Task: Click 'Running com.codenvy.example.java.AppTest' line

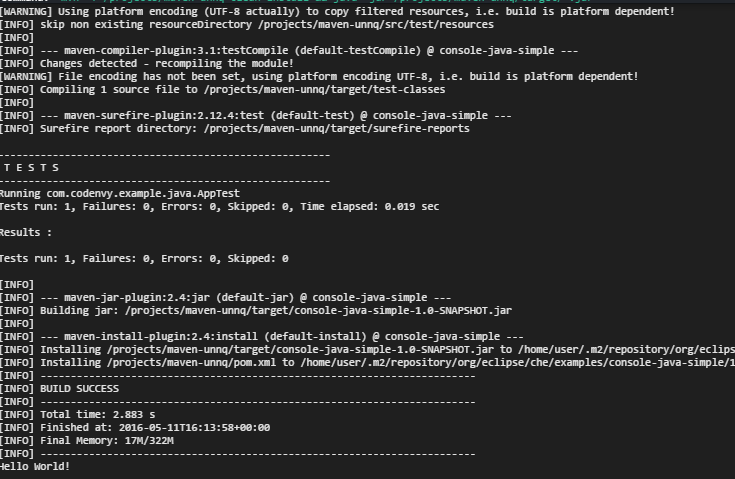Action: coord(120,194)
